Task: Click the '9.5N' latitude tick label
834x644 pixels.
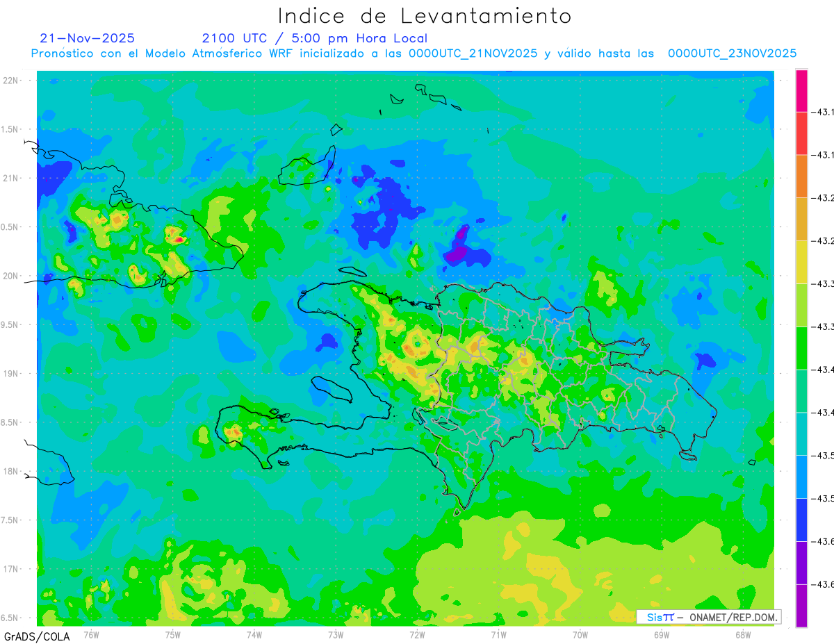Action: [10, 325]
